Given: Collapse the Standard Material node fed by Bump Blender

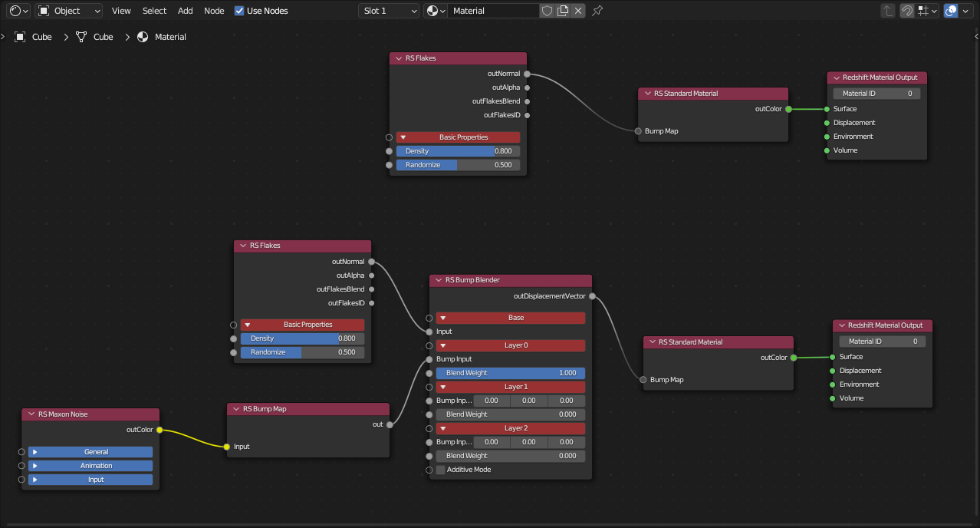Looking at the screenshot, I should (x=651, y=342).
